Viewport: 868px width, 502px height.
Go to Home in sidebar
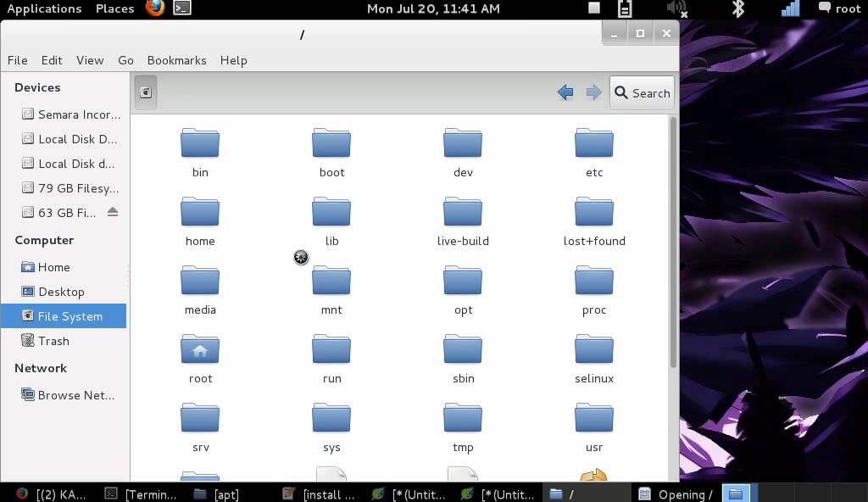pos(46,267)
